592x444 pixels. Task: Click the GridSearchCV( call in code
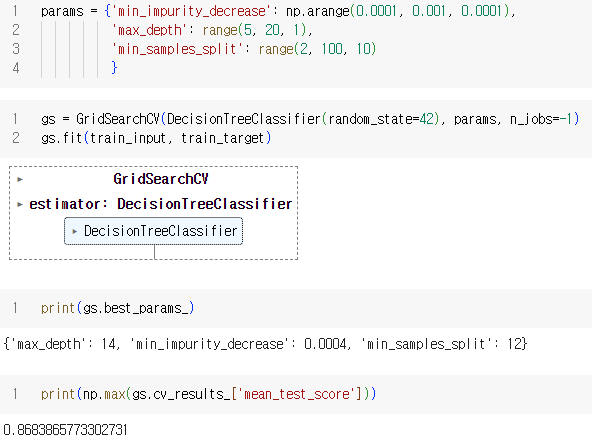pos(121,119)
